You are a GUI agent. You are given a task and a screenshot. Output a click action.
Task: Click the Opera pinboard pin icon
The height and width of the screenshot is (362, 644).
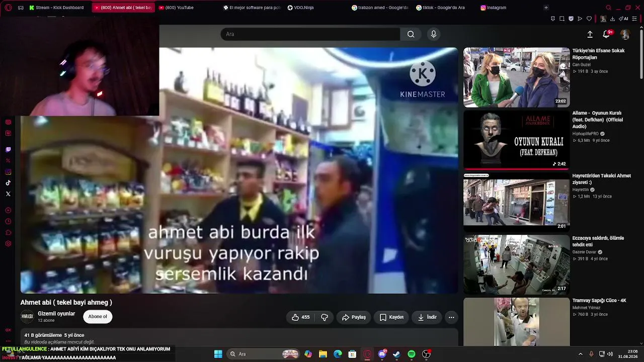(553, 19)
